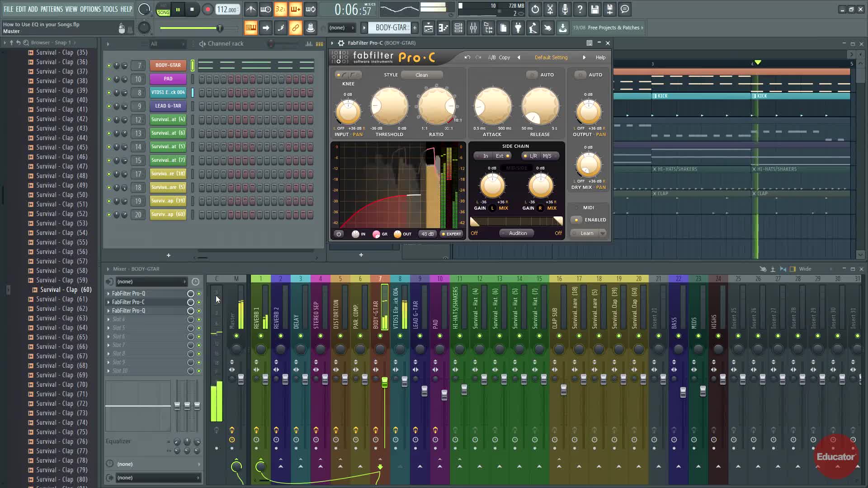The width and height of the screenshot is (868, 488).
Task: Open the TOOLS menu
Action: [110, 9]
